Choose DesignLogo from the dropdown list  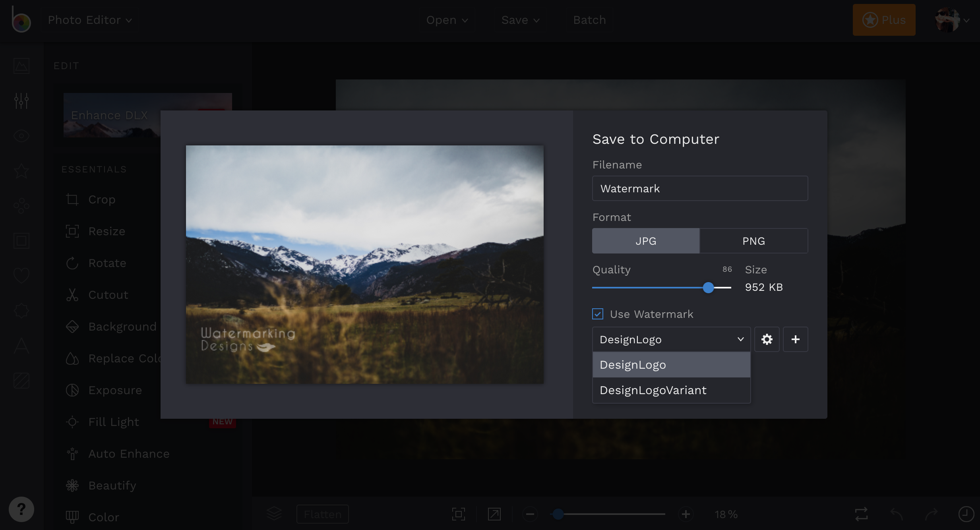pos(671,365)
